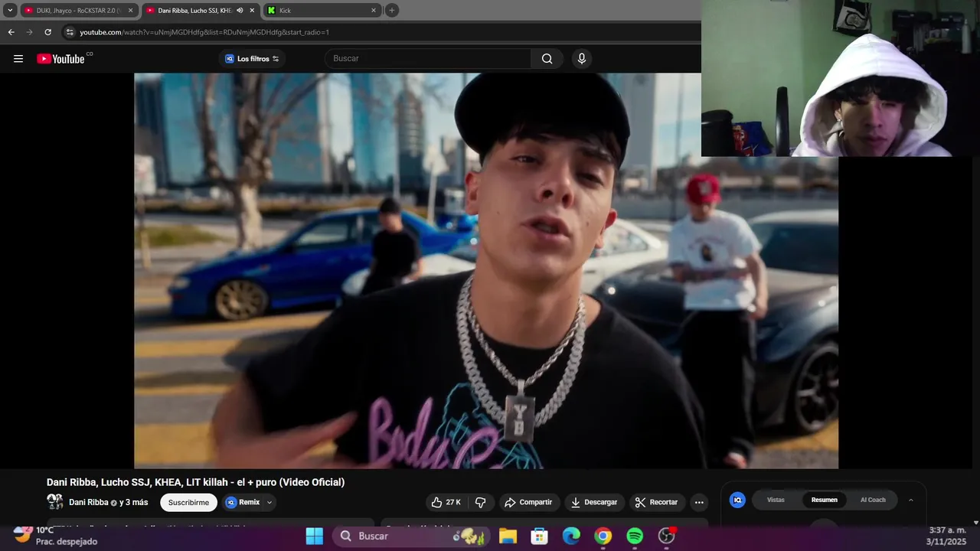Like the video showing 27 K
The image size is (980, 551).
(446, 502)
